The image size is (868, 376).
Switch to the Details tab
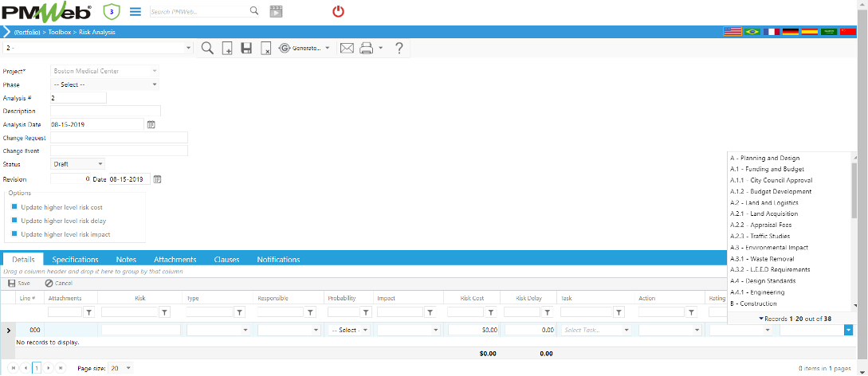point(23,260)
